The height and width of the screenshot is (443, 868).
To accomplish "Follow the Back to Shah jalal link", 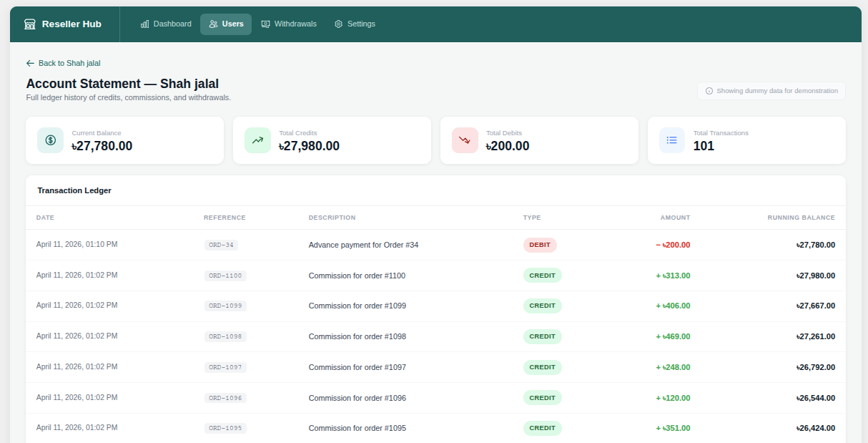I will (64, 64).
